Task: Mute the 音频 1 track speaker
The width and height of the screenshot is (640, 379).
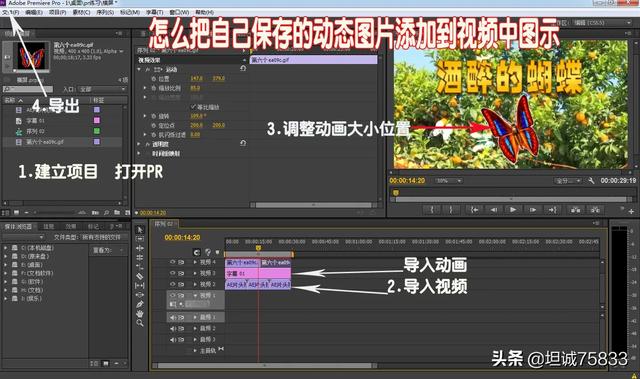Action: pyautogui.click(x=172, y=317)
